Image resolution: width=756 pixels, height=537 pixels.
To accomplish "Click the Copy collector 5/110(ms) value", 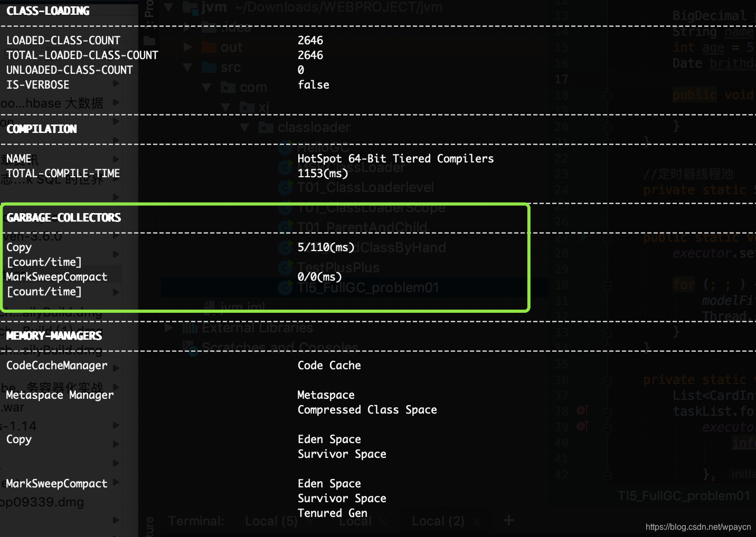I will 326,247.
